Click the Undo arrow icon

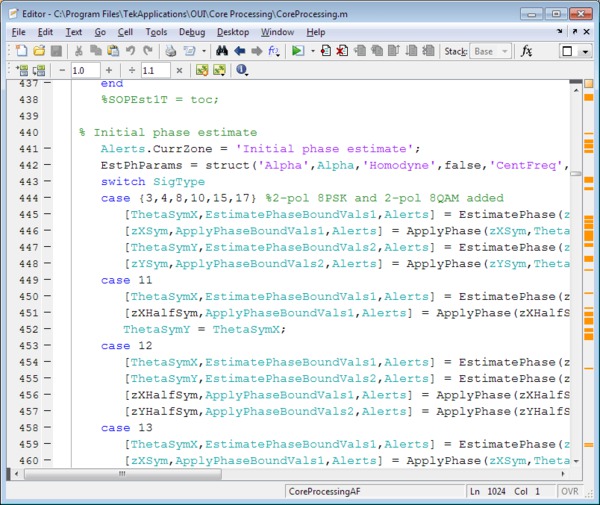(x=130, y=51)
